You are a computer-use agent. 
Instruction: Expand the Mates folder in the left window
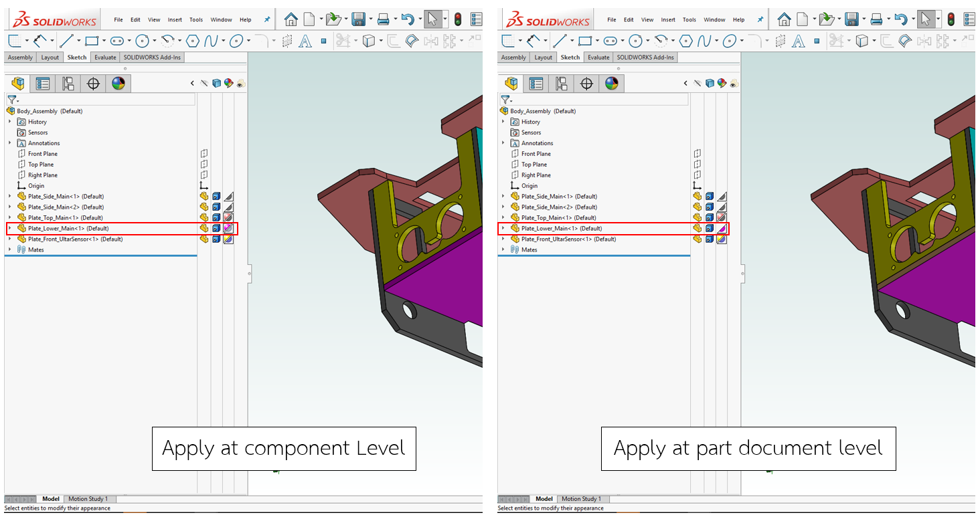[x=10, y=250]
